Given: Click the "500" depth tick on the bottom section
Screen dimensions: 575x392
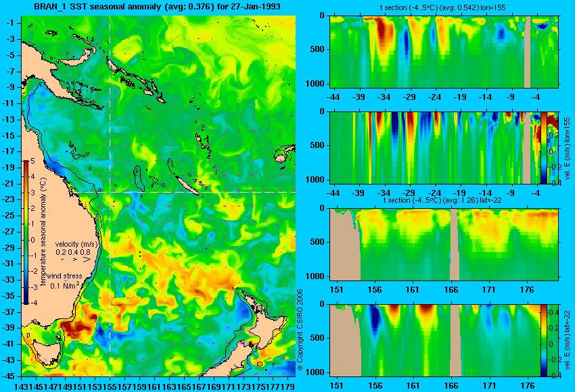Looking at the screenshot, I should [x=317, y=338].
